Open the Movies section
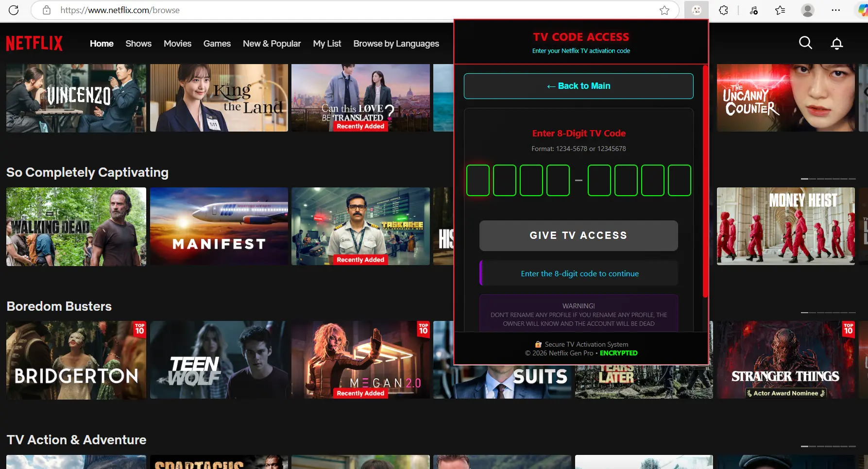 177,44
